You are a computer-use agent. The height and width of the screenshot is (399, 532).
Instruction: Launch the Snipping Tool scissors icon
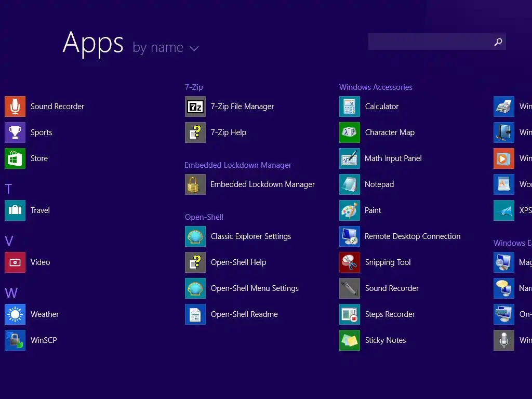[x=350, y=262]
